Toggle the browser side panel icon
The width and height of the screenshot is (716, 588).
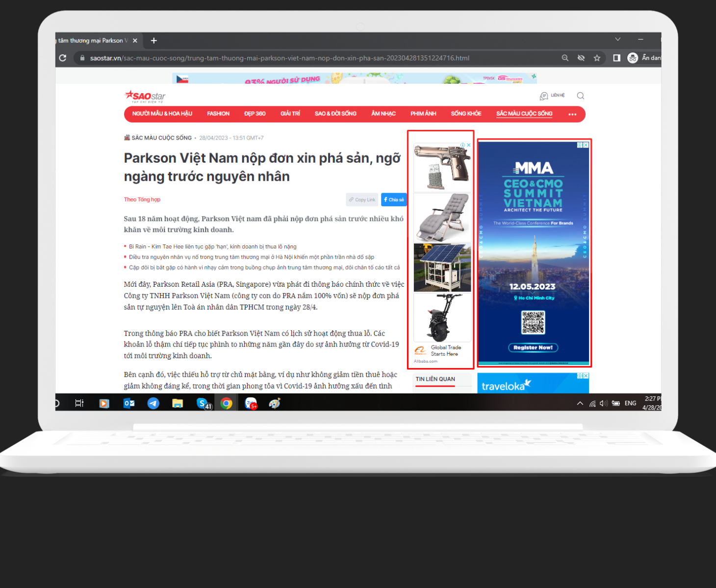pyautogui.click(x=616, y=58)
